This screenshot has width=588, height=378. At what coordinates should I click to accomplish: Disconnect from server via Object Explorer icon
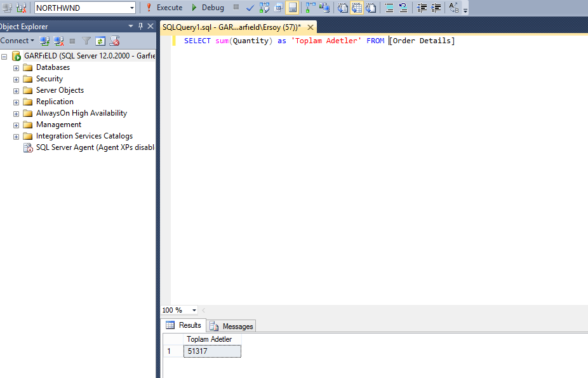(x=58, y=40)
